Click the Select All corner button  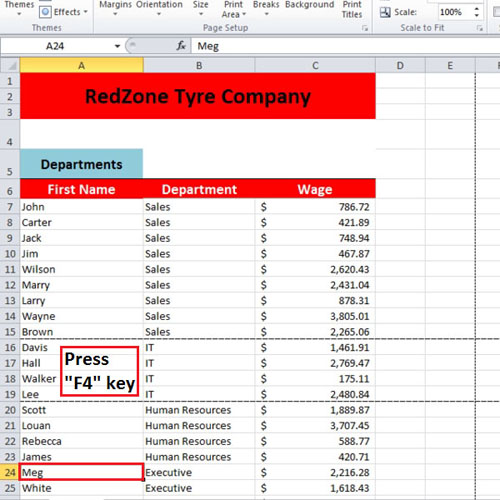click(10, 65)
